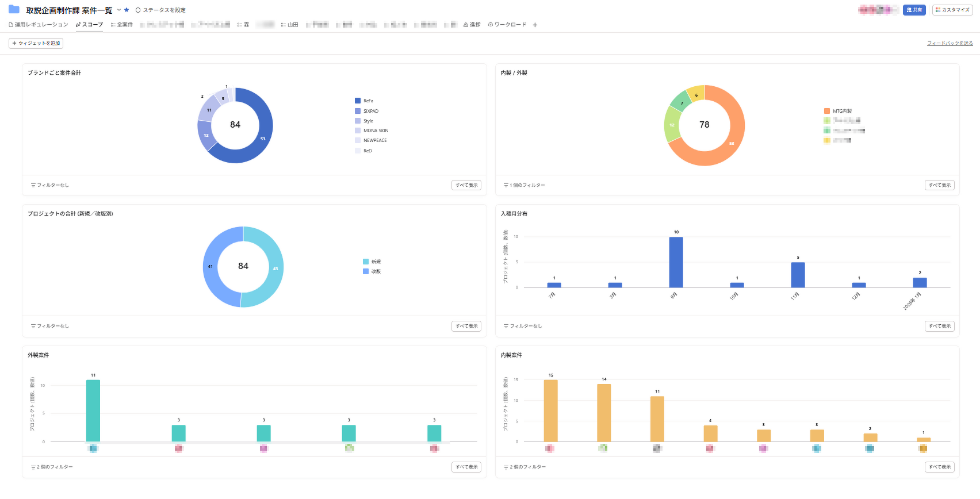980x499 pixels.
Task: Open the filter icon in the ブランドごと案件合計 widget
Action: tap(33, 185)
